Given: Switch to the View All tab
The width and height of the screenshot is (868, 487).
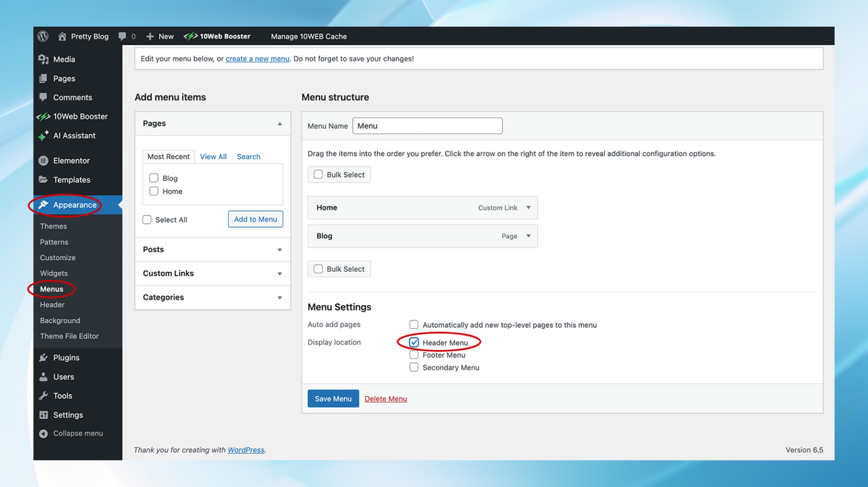Looking at the screenshot, I should click(x=212, y=156).
